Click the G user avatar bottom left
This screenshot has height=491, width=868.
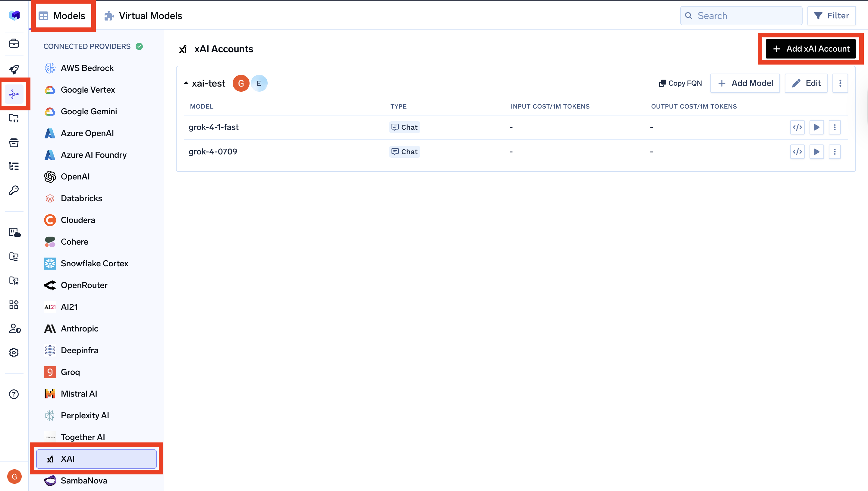(14, 477)
